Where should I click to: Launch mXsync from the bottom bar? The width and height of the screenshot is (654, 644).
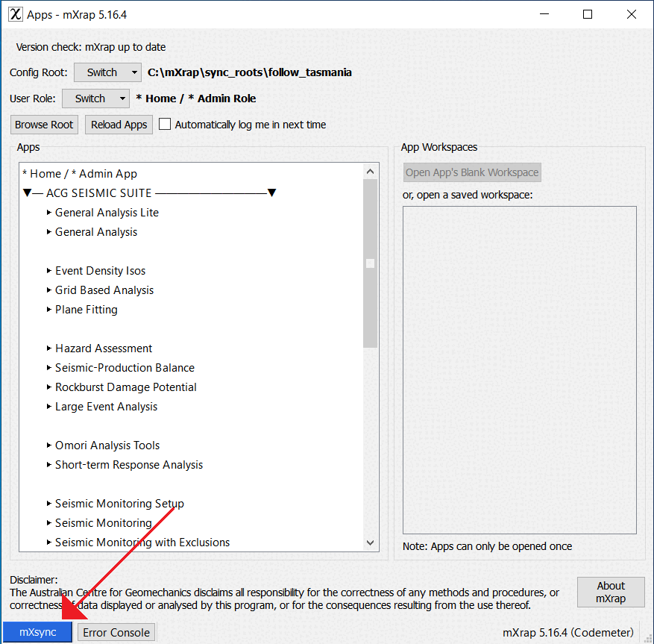(37, 632)
